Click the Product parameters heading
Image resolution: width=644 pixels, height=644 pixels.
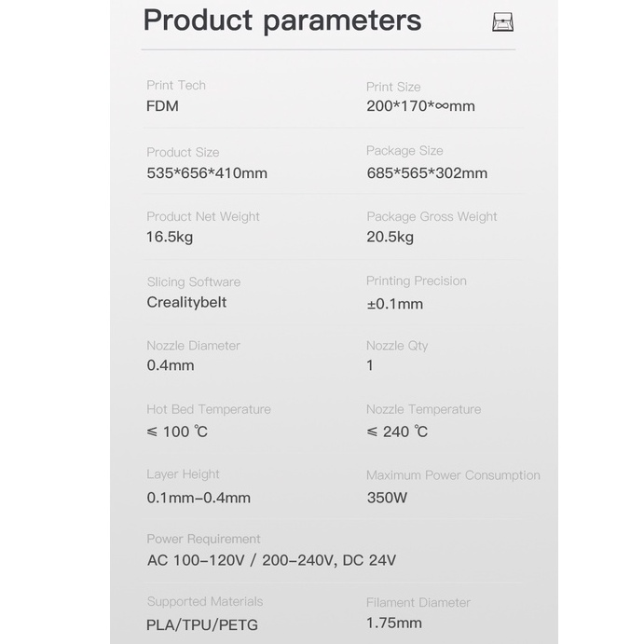pos(282,21)
